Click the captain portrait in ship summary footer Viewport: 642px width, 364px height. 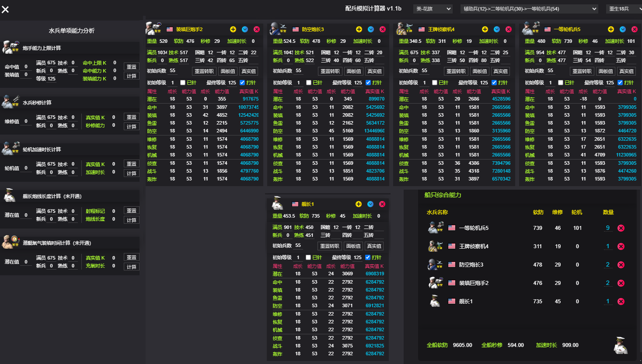click(x=620, y=345)
